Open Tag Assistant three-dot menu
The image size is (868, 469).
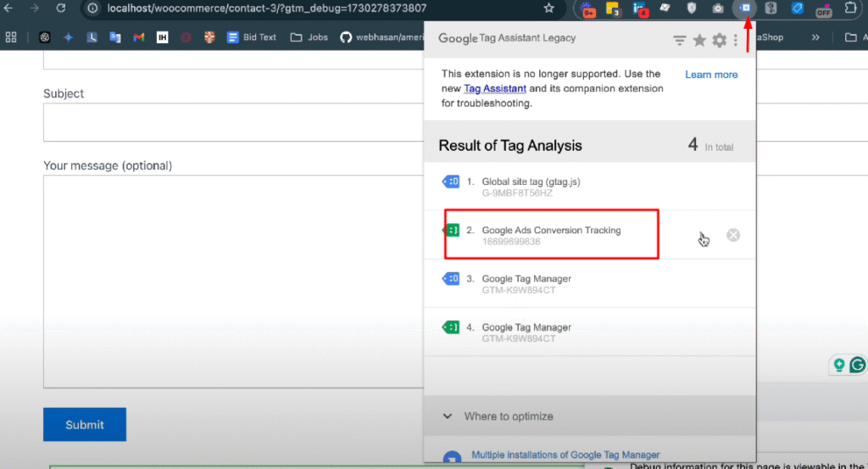pos(736,40)
